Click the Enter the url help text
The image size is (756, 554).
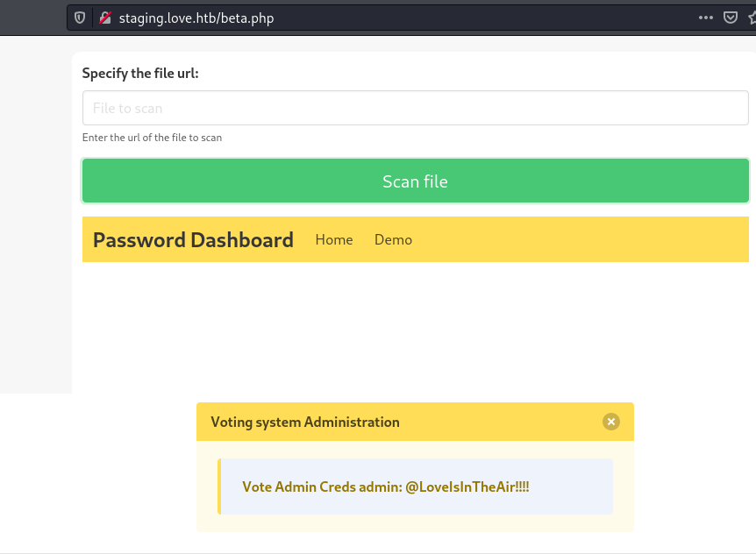(x=152, y=138)
